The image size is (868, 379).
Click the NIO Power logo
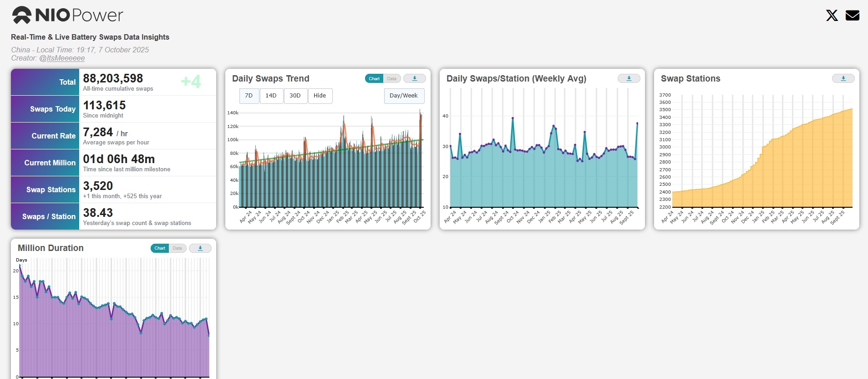point(67,15)
